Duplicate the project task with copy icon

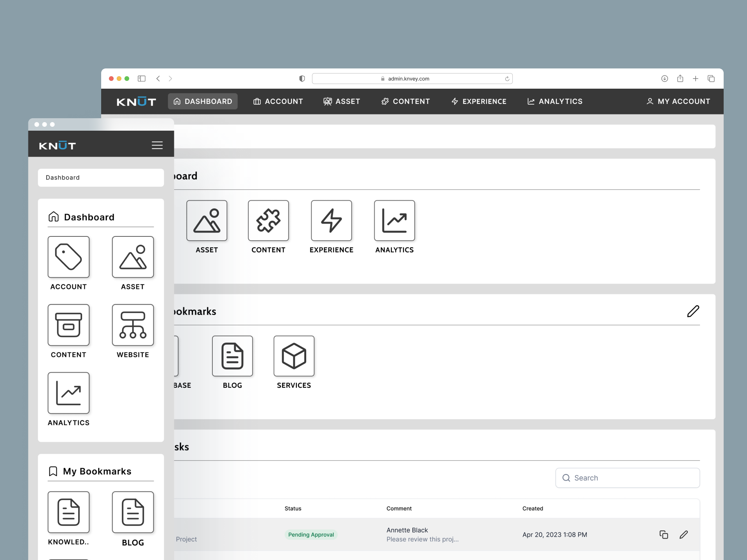tap(664, 535)
